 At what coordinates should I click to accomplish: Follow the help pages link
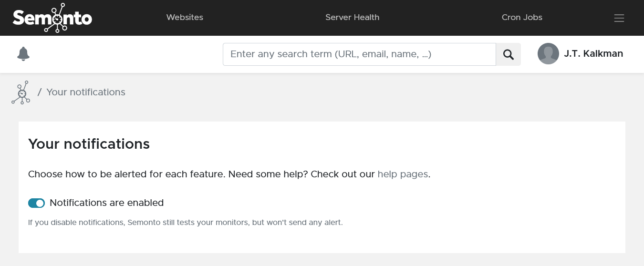403,174
